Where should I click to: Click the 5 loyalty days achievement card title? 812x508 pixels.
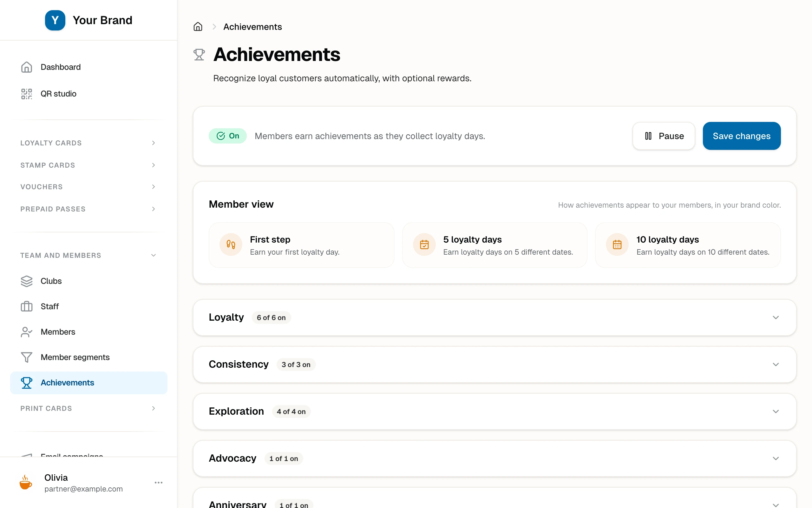click(472, 239)
